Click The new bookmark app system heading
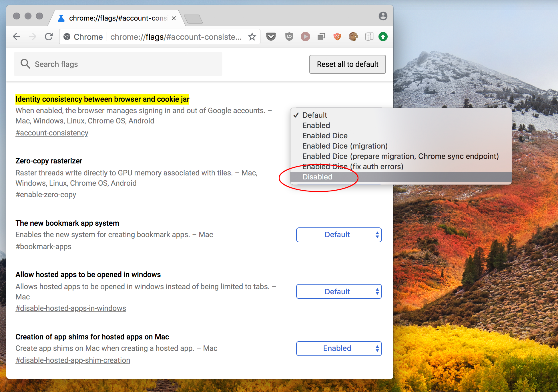Screen dimensions: 558x392 (x=67, y=223)
